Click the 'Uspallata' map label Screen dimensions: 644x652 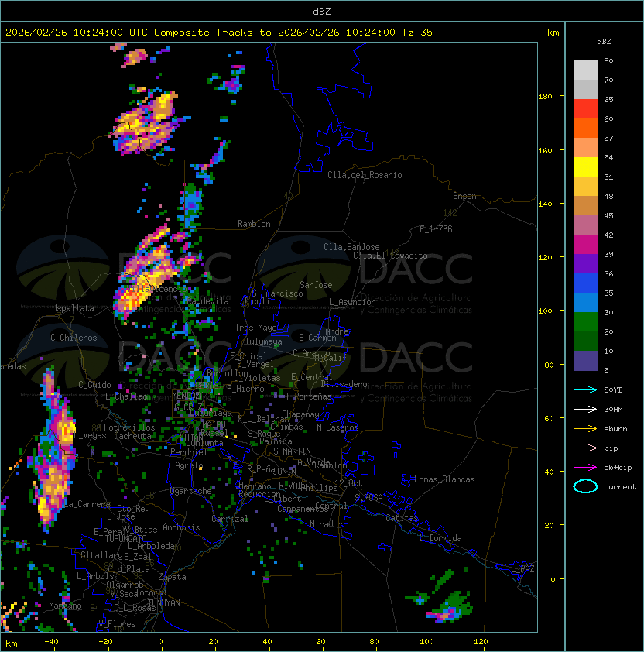73,308
